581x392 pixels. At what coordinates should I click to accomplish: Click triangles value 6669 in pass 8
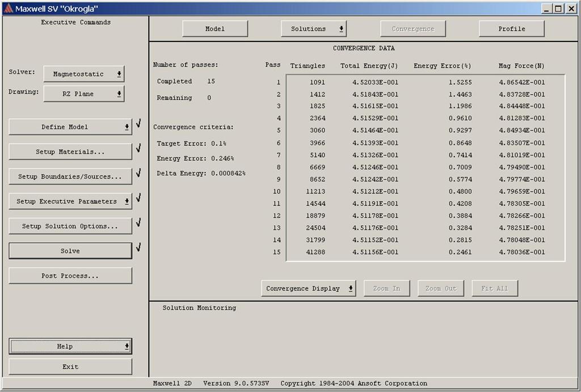coord(318,167)
